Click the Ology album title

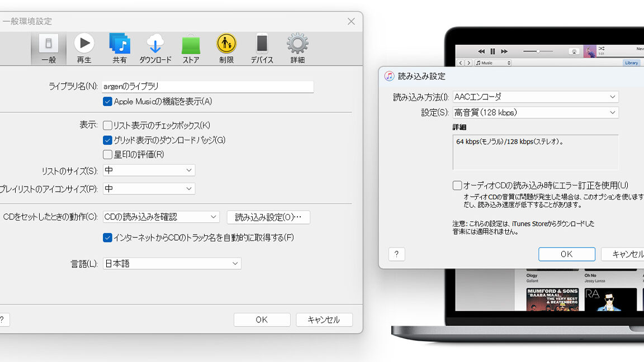click(x=532, y=275)
